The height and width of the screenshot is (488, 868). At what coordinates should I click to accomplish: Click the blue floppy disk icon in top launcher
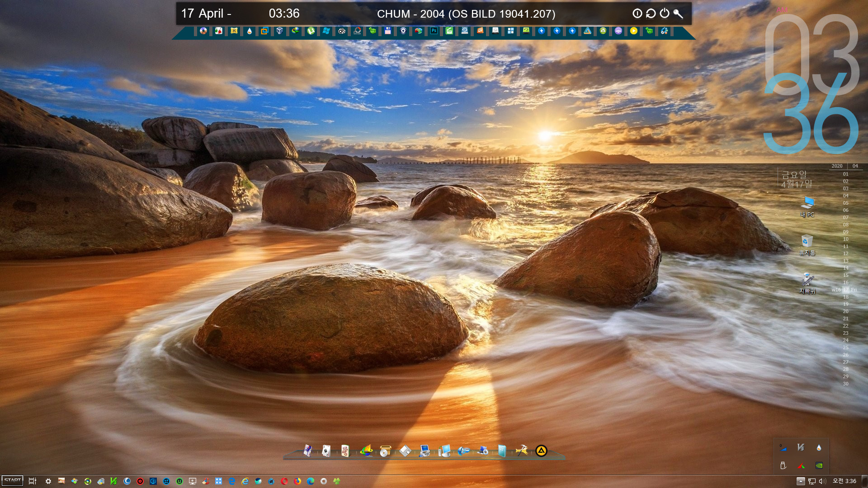(x=387, y=31)
